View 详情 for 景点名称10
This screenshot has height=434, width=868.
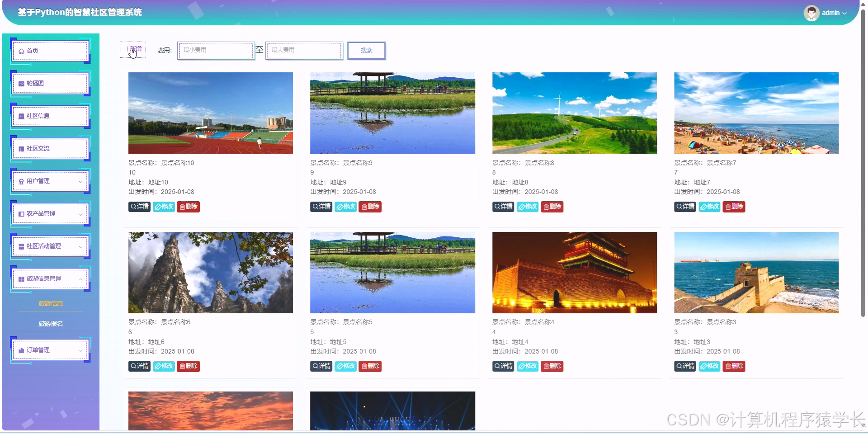point(139,207)
